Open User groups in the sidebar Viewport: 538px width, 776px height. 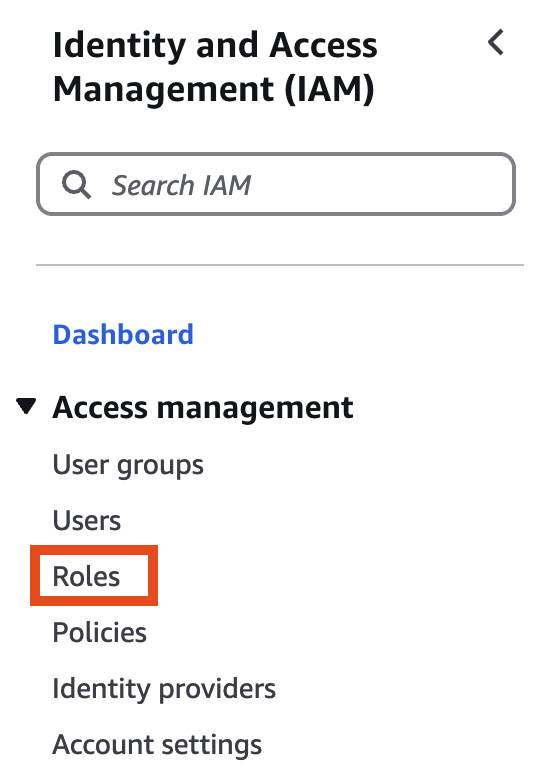tap(128, 465)
